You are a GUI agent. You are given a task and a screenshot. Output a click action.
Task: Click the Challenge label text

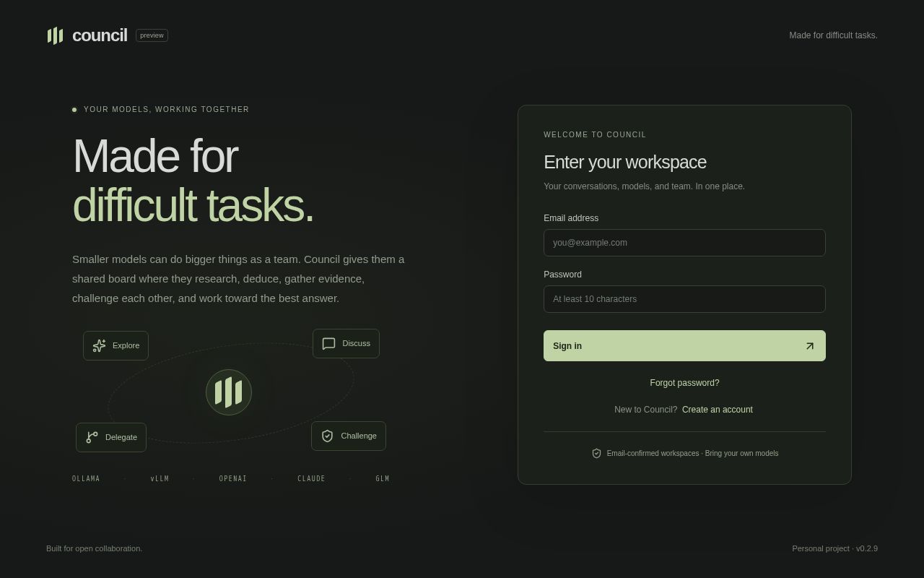tap(359, 436)
